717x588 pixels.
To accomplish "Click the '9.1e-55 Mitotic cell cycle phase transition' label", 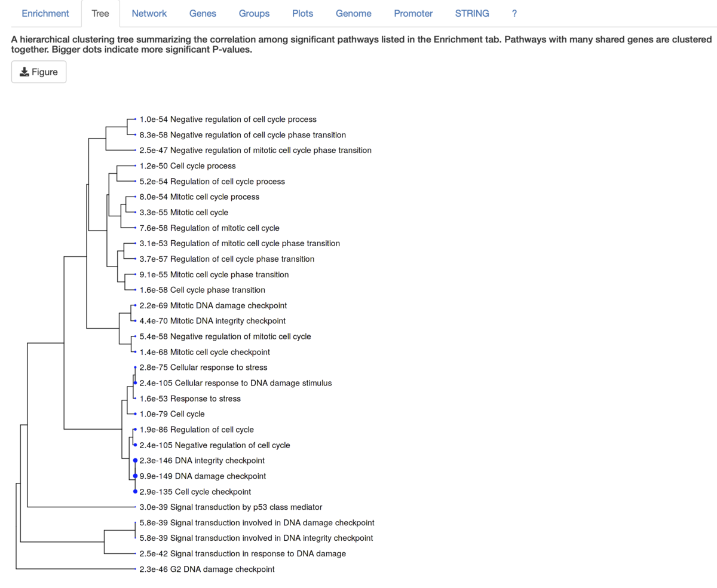I will click(x=214, y=275).
